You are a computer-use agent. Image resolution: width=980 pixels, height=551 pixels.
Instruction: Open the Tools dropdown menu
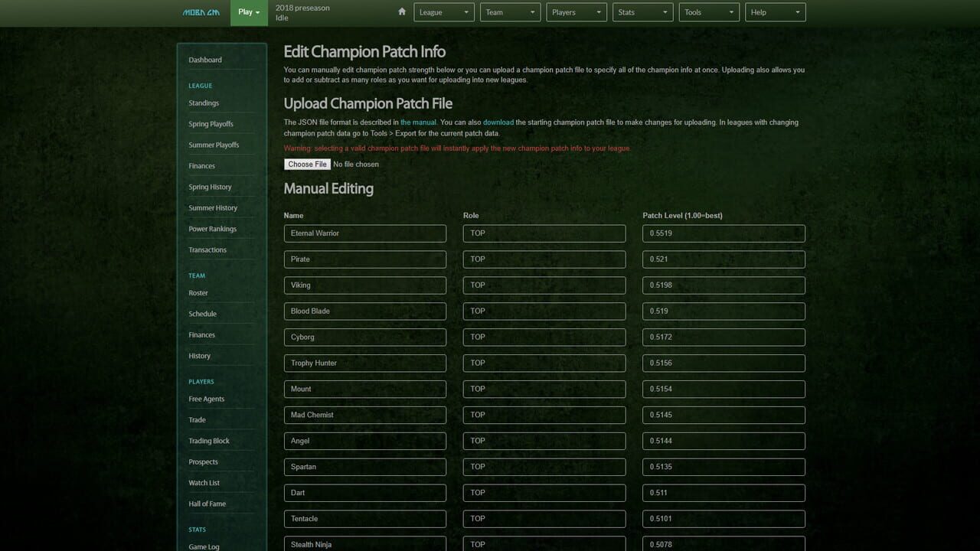(x=708, y=12)
